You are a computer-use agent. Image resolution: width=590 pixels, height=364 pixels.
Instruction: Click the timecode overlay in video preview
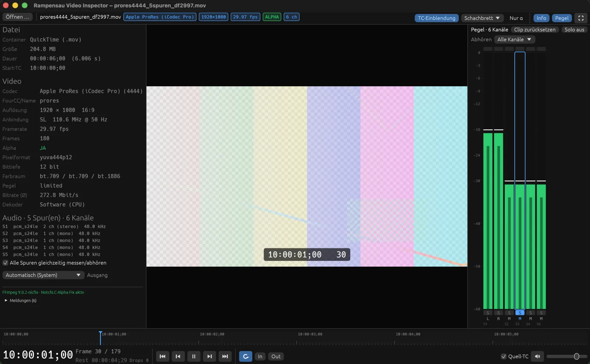(x=307, y=255)
